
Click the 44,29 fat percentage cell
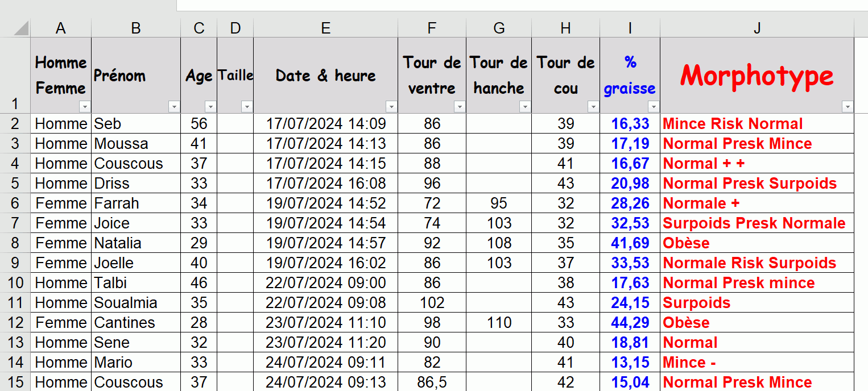630,322
